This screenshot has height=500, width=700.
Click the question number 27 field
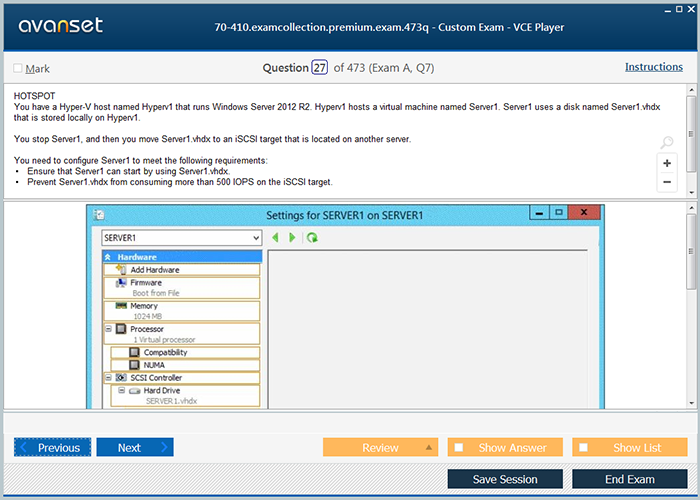click(x=319, y=67)
